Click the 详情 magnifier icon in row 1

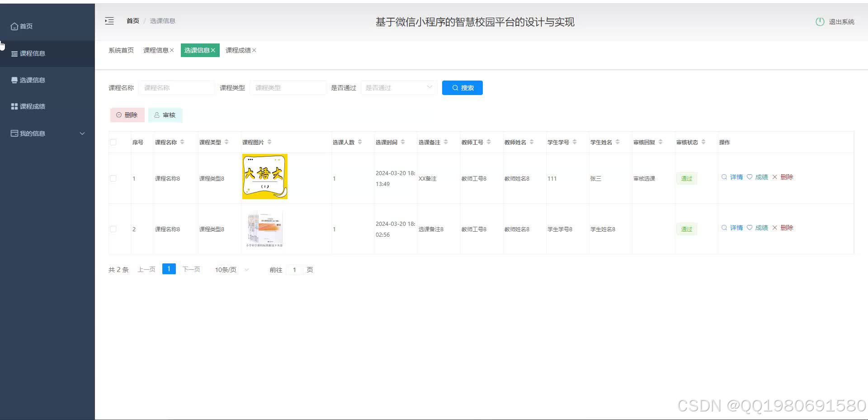coord(724,177)
